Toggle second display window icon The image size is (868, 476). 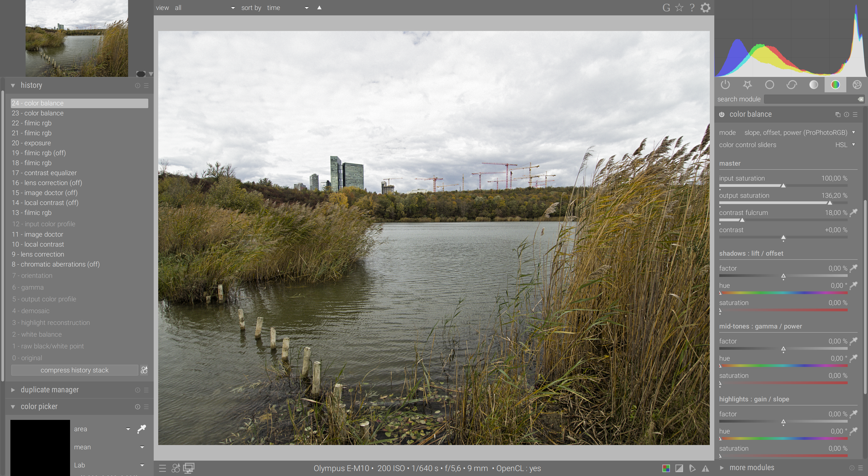[x=189, y=468]
